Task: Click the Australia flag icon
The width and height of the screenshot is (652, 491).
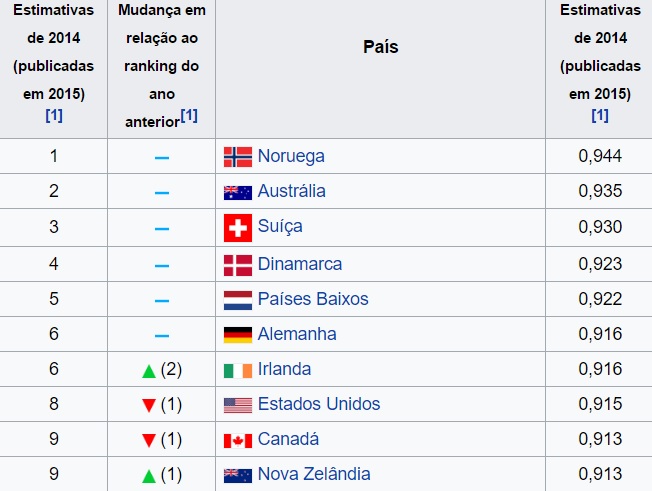Action: point(238,193)
